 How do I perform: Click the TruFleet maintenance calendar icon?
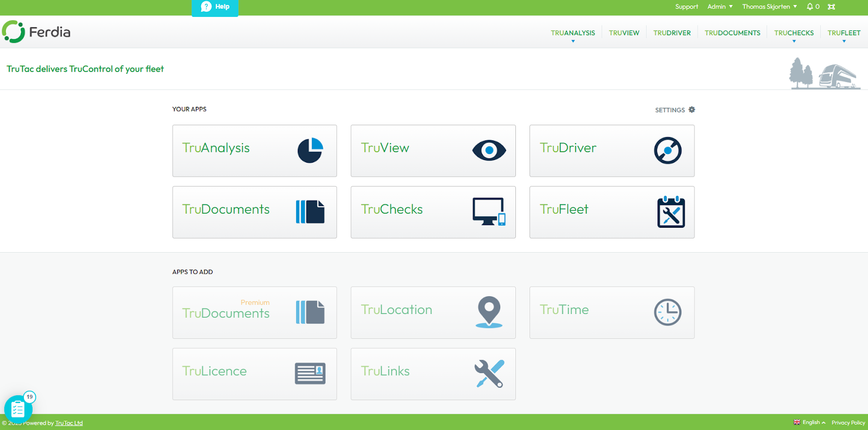[671, 212]
